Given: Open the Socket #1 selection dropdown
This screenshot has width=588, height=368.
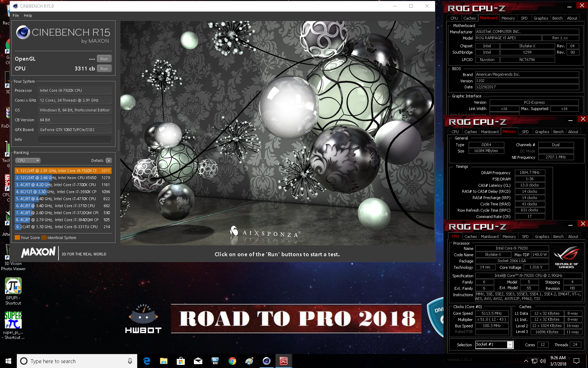Looking at the screenshot, I should [x=494, y=345].
